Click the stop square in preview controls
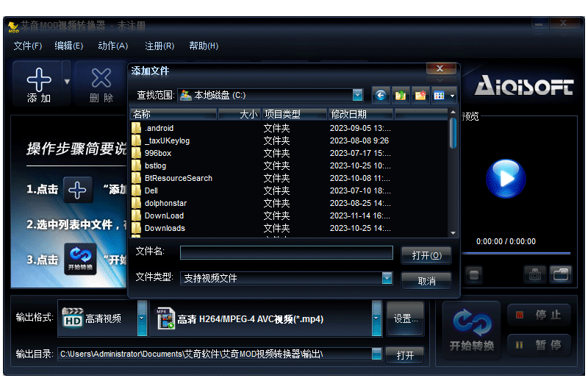The image size is (588, 392). 474,275
